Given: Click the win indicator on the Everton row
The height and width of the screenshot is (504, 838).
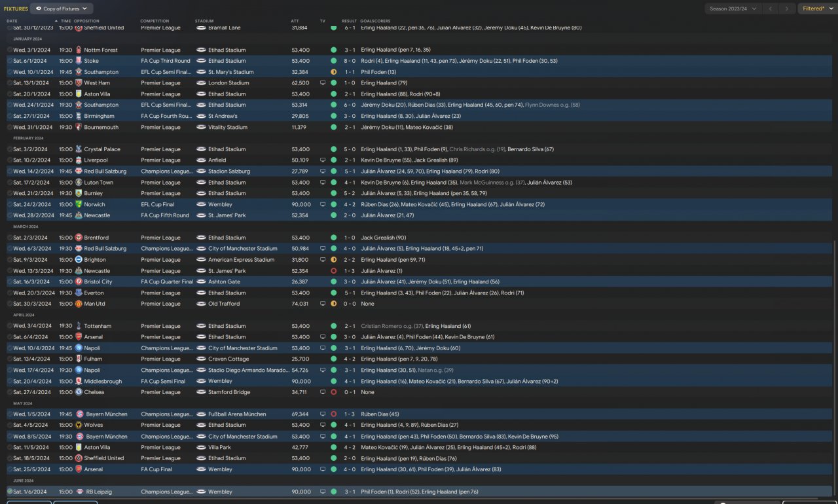Looking at the screenshot, I should (334, 293).
